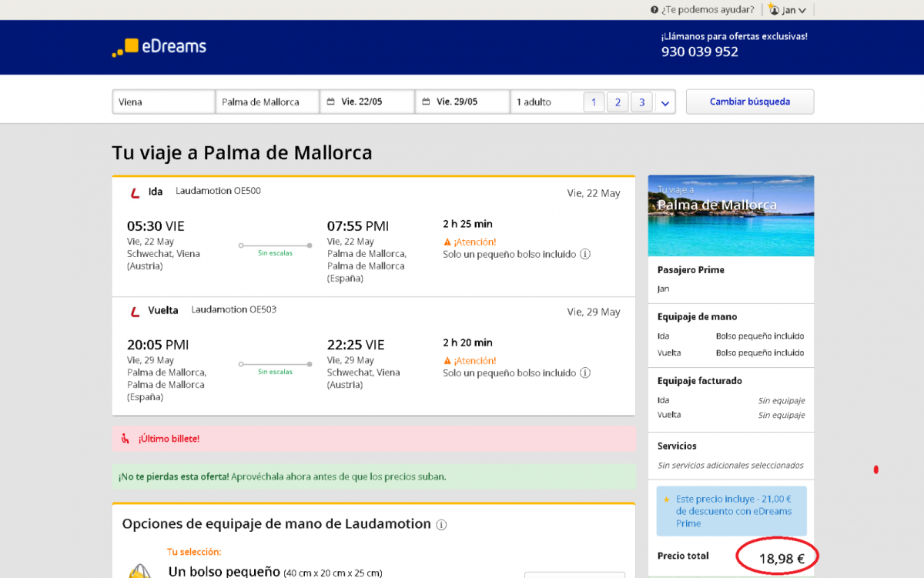The width and height of the screenshot is (924, 578).
Task: Click the Prime discount star icon
Action: point(666,499)
